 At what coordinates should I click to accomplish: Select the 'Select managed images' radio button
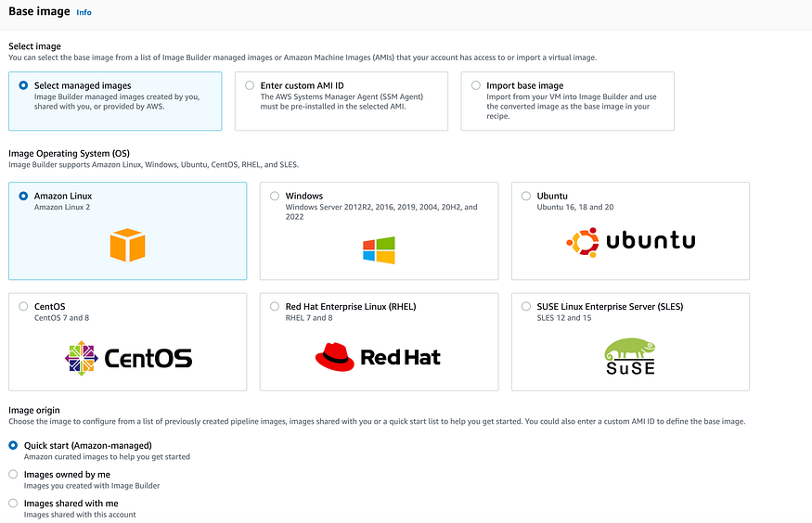(x=23, y=85)
